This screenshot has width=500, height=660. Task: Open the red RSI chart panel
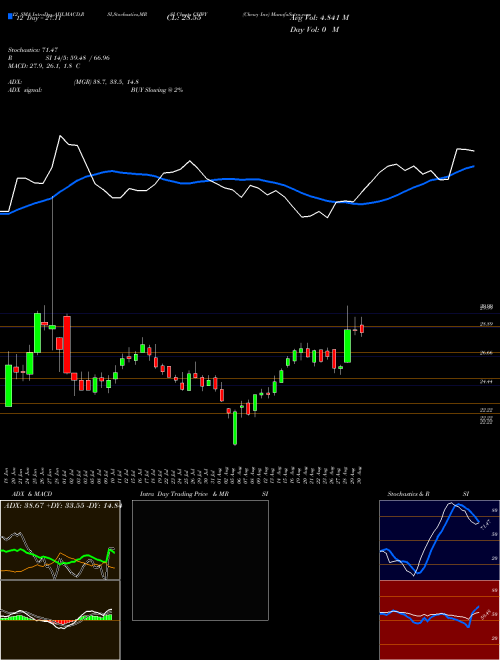pyautogui.click(x=439, y=620)
